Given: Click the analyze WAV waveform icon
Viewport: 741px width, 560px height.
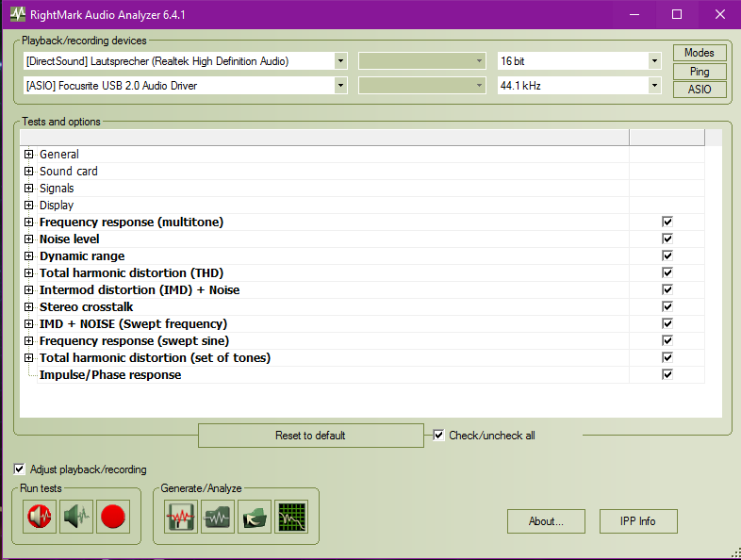Looking at the screenshot, I should (x=218, y=517).
